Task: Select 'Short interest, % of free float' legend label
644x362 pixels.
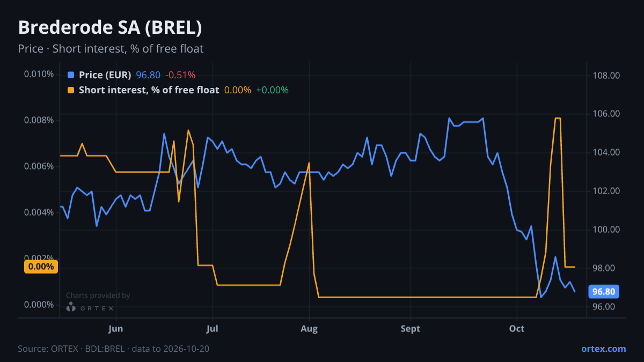Action: 149,90
